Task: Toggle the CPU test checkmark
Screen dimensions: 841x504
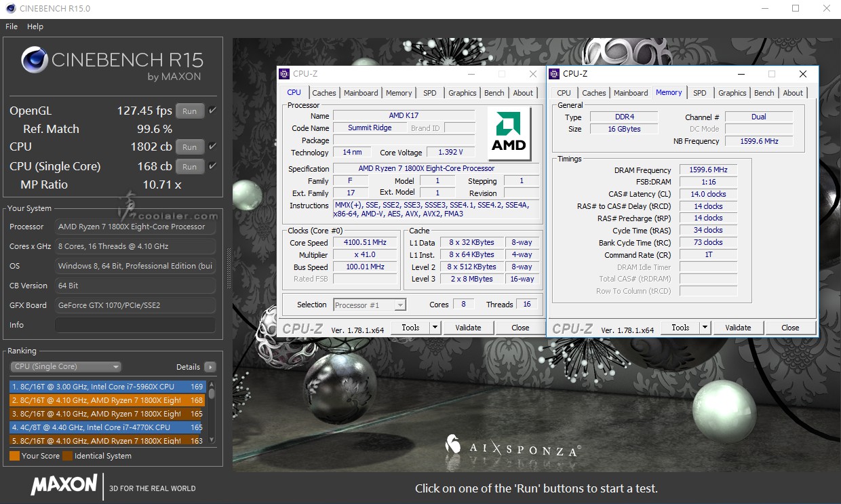Action: click(213, 147)
